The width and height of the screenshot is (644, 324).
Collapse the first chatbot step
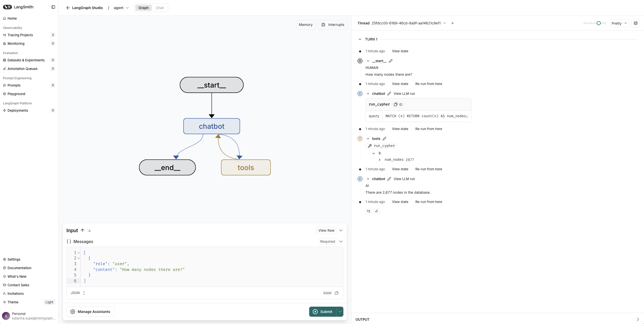[x=368, y=94]
